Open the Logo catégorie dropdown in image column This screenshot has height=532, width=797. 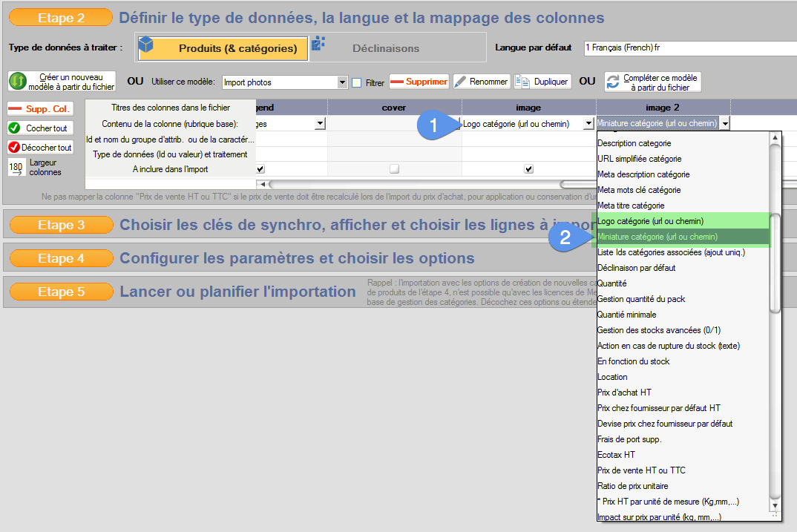click(x=588, y=124)
